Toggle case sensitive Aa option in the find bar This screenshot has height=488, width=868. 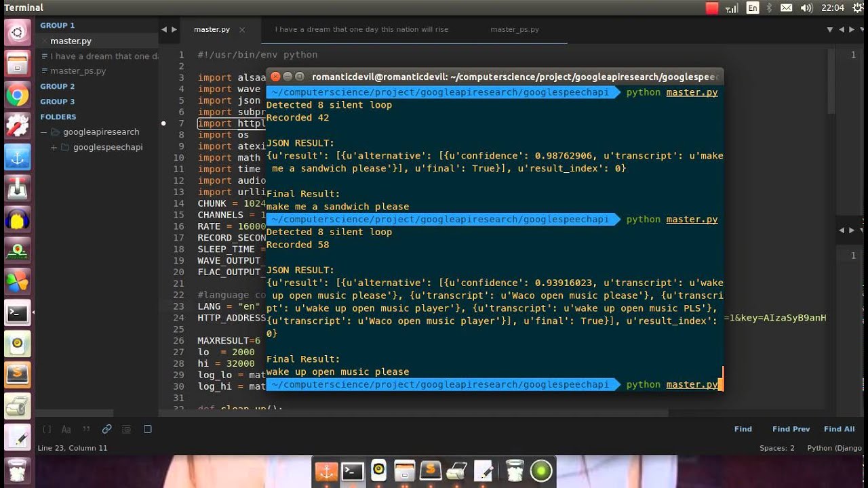pyautogui.click(x=66, y=429)
